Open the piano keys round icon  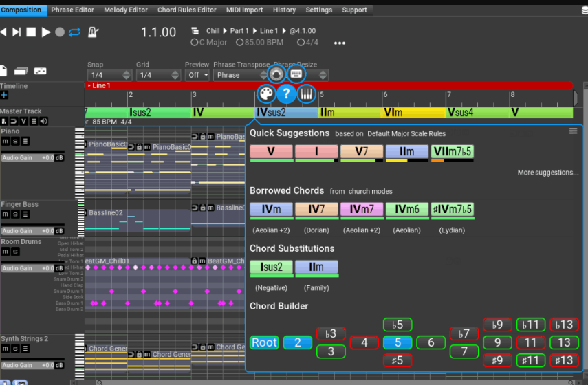306,93
